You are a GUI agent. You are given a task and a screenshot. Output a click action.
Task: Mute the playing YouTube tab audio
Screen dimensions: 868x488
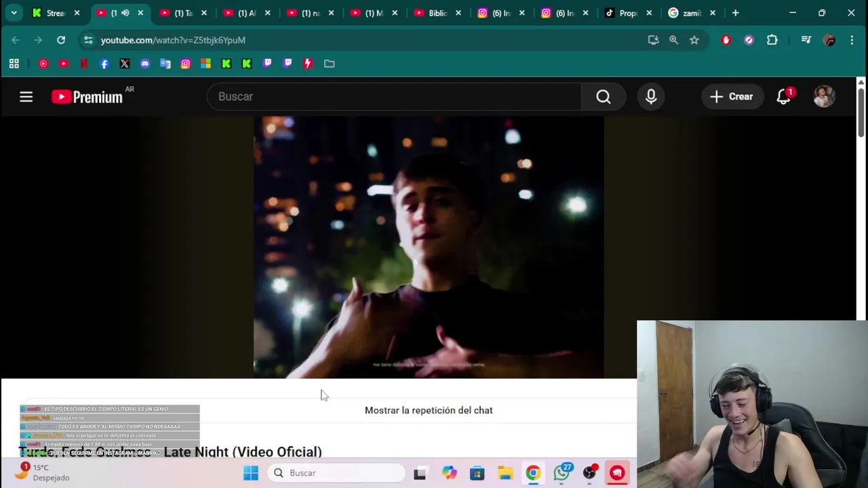coord(125,13)
